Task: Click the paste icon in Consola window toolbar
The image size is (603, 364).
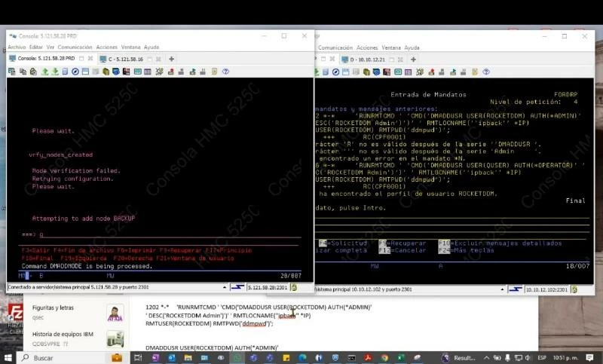Action: click(33, 72)
